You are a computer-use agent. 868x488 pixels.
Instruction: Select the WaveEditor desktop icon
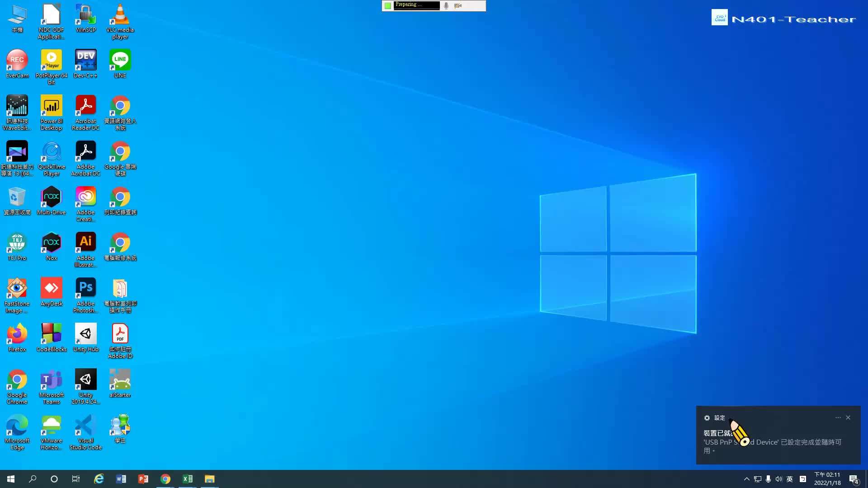pos(17,113)
